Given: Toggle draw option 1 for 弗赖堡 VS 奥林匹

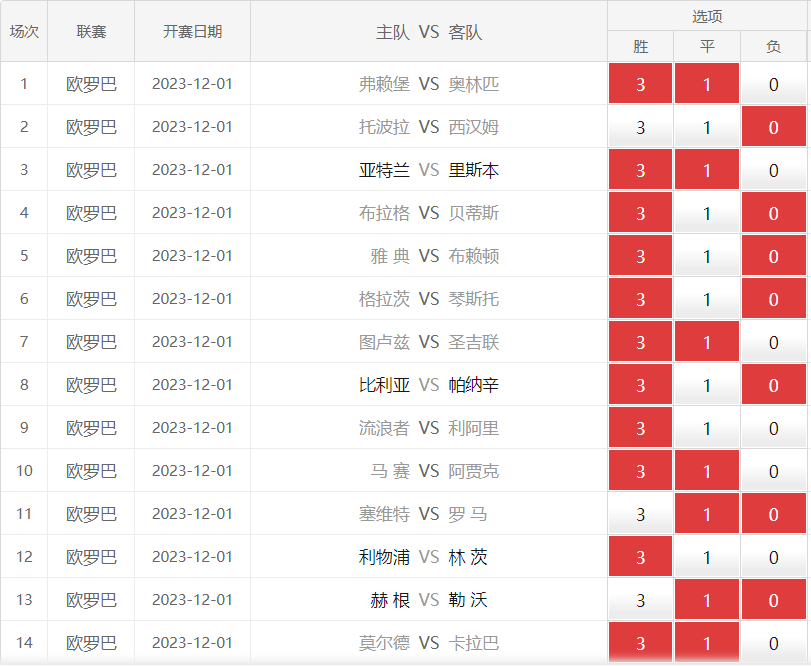Looking at the screenshot, I should (x=707, y=84).
